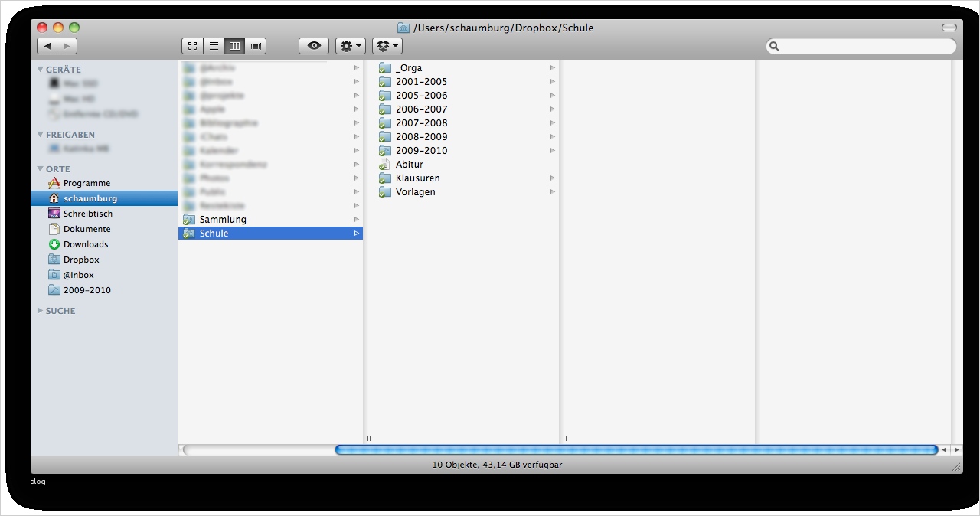Viewport: 980px width, 516px height.
Task: Click the window resize grip corner
Action: coord(956,465)
